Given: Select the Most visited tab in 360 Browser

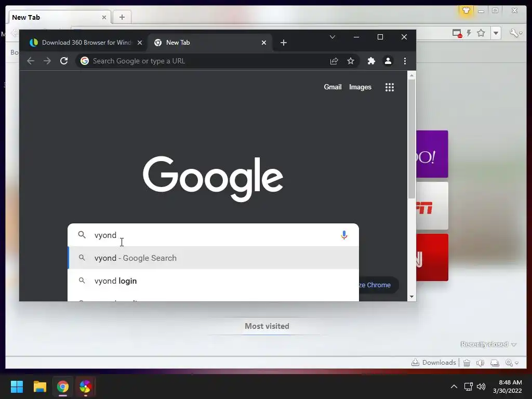Looking at the screenshot, I should [267, 326].
